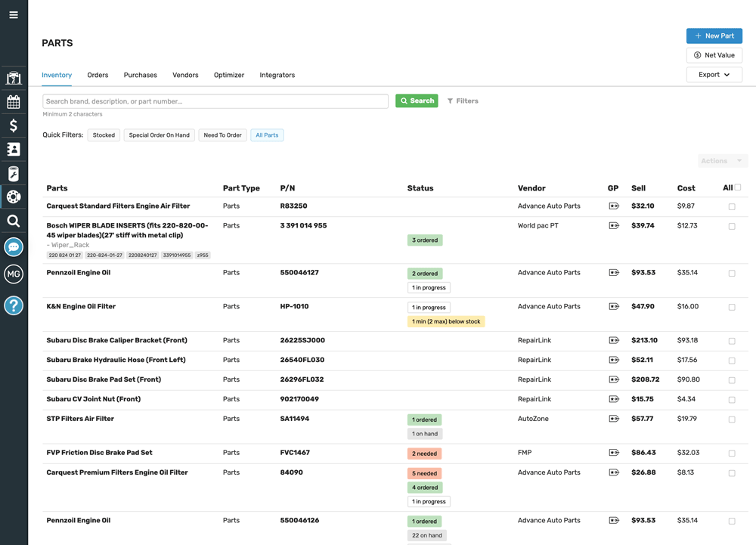Toggle the All select checkbox in header
The image size is (756, 545).
pos(738,187)
